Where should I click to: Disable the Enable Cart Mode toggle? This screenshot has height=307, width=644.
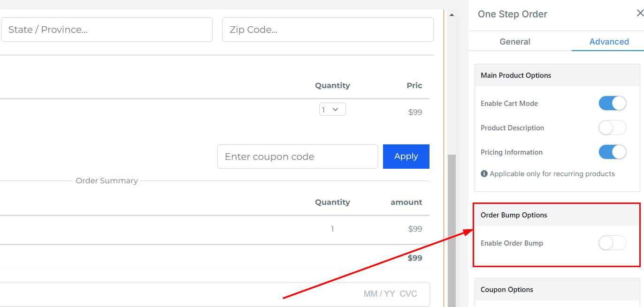[x=612, y=103]
